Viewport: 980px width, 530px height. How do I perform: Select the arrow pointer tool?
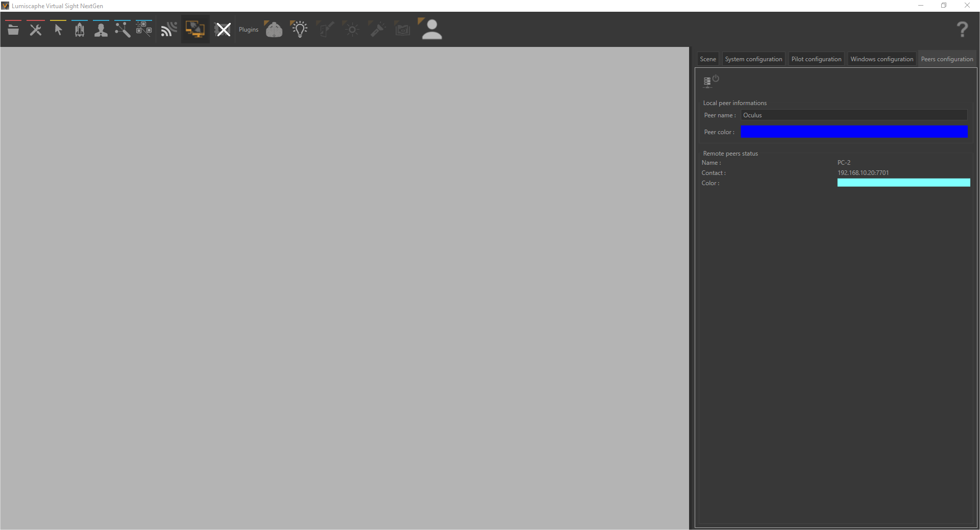click(x=58, y=30)
